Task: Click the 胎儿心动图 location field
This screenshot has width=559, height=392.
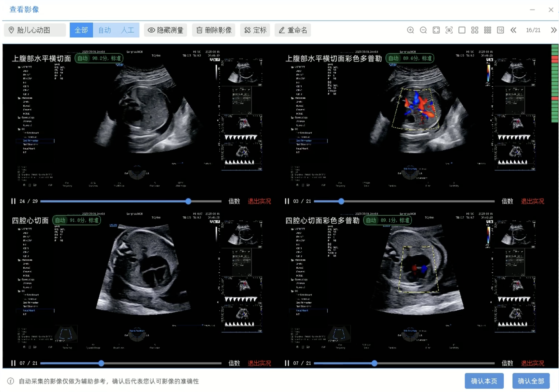Action: pos(35,30)
